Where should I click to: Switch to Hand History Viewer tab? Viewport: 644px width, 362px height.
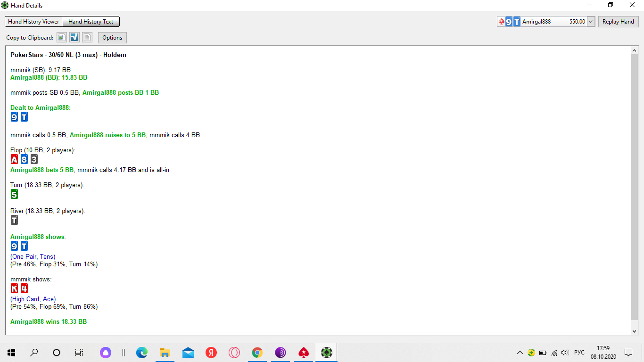[33, 22]
